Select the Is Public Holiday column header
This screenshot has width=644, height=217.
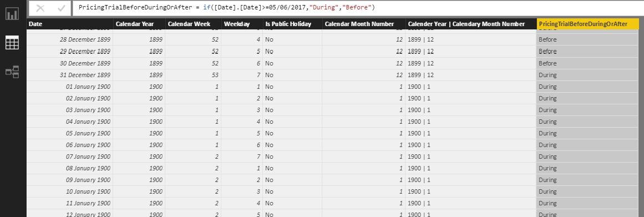(292, 24)
